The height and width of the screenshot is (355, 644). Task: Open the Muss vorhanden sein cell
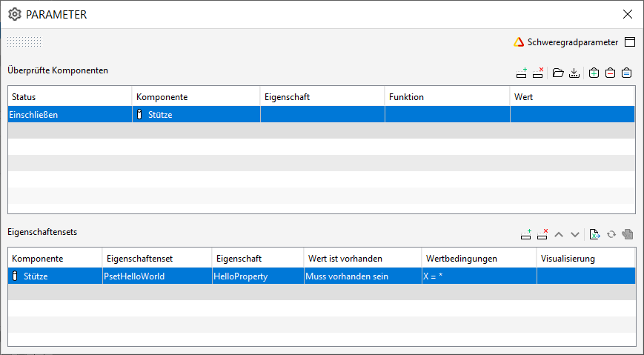[362, 276]
